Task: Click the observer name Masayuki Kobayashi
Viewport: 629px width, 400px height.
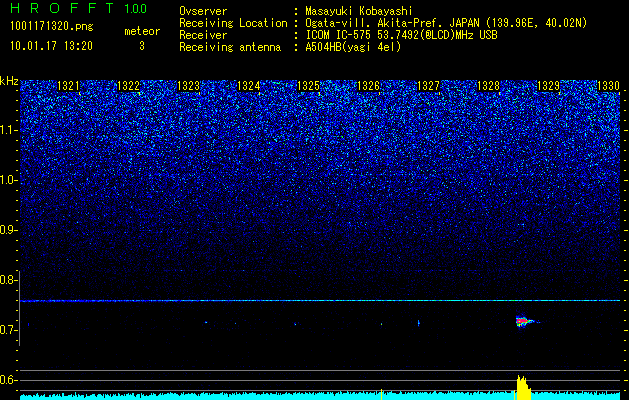Action: pos(359,11)
